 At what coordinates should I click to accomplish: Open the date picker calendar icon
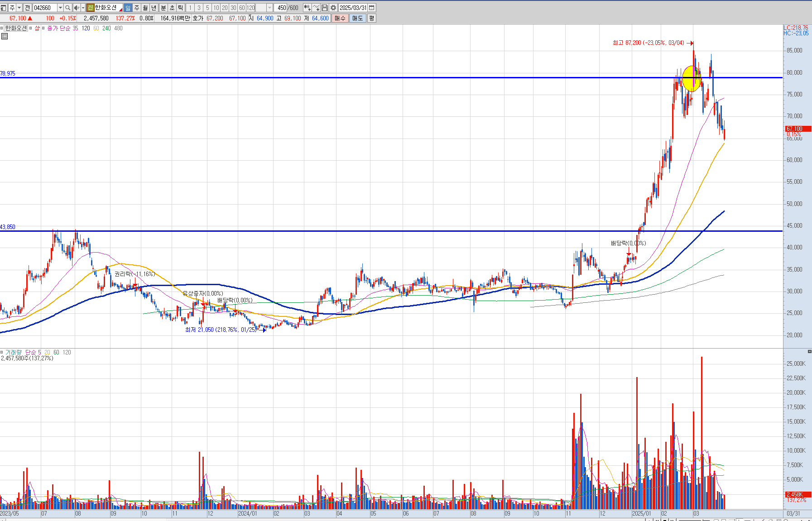coord(372,8)
